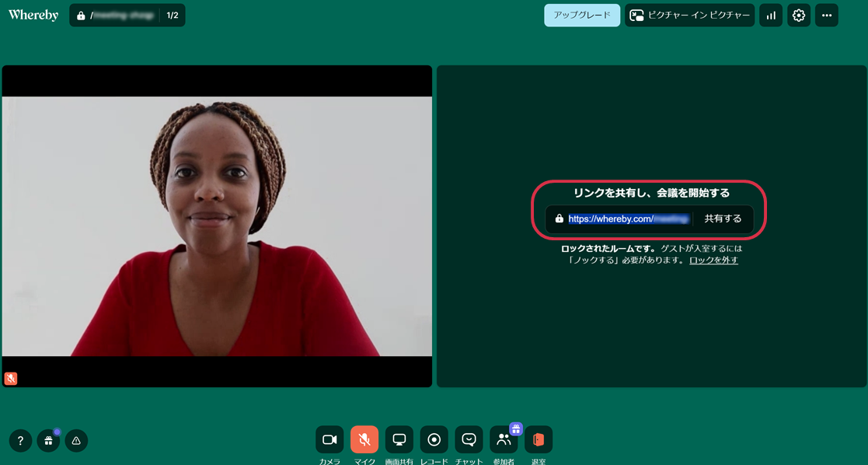Open the help question mark icon
The height and width of the screenshot is (465, 868).
tap(21, 441)
